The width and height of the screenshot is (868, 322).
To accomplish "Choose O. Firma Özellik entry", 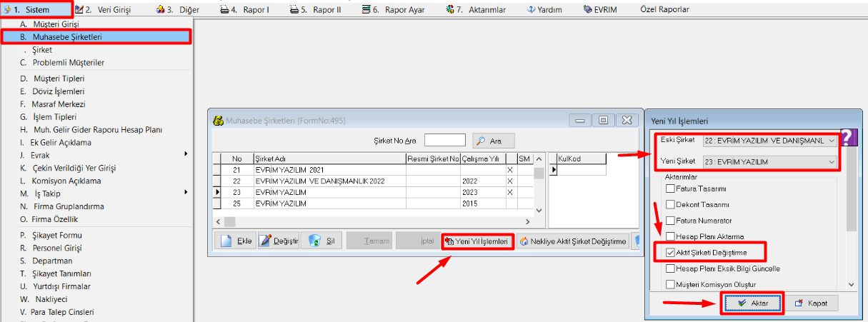I will click(96, 219).
